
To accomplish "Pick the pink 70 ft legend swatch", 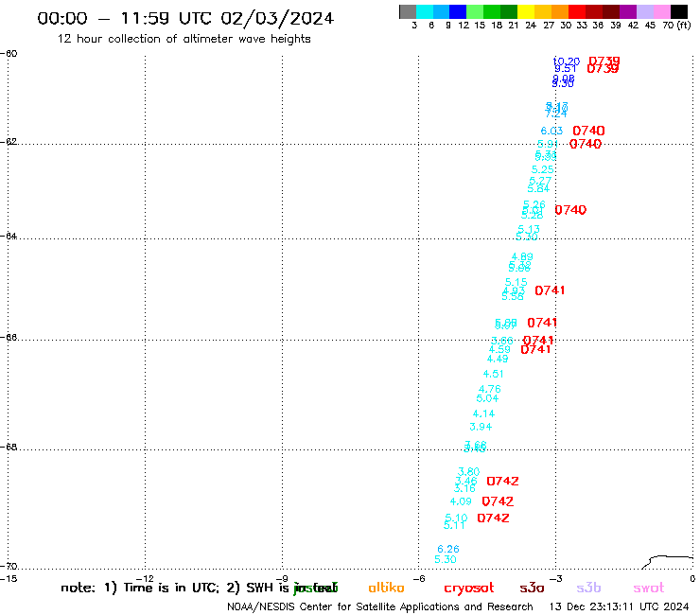I will pos(661,11).
